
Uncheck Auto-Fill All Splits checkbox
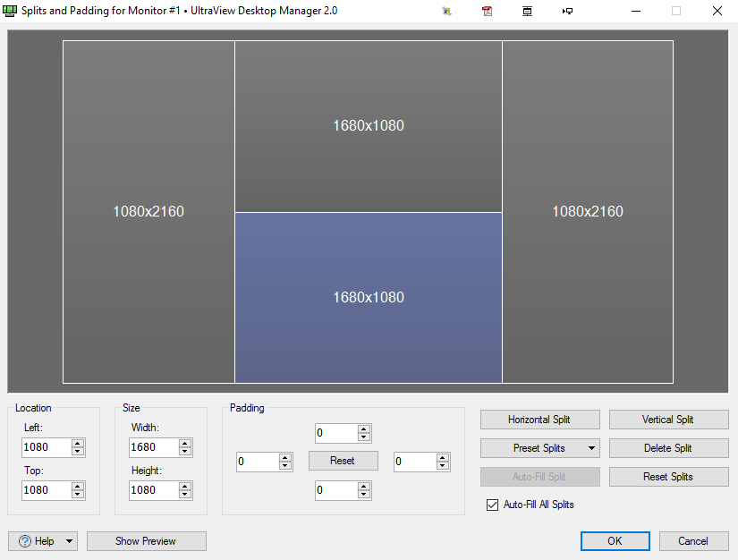click(492, 505)
